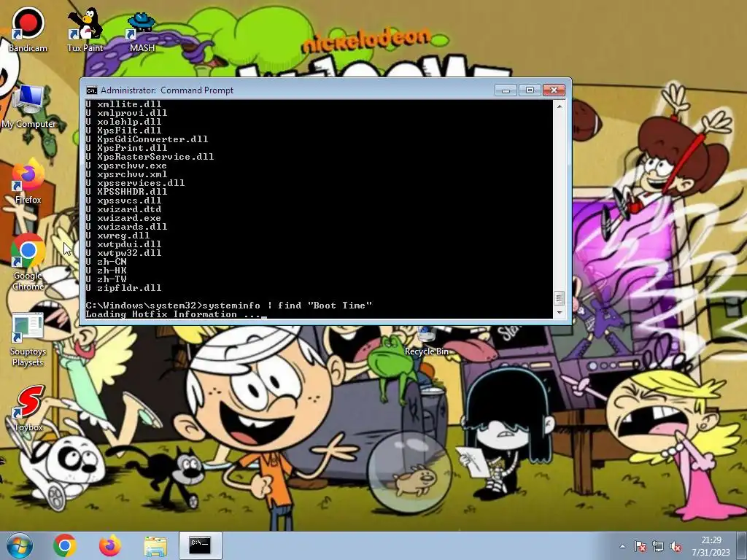
Task: Click the xwtpw32.dll line
Action: click(x=124, y=253)
